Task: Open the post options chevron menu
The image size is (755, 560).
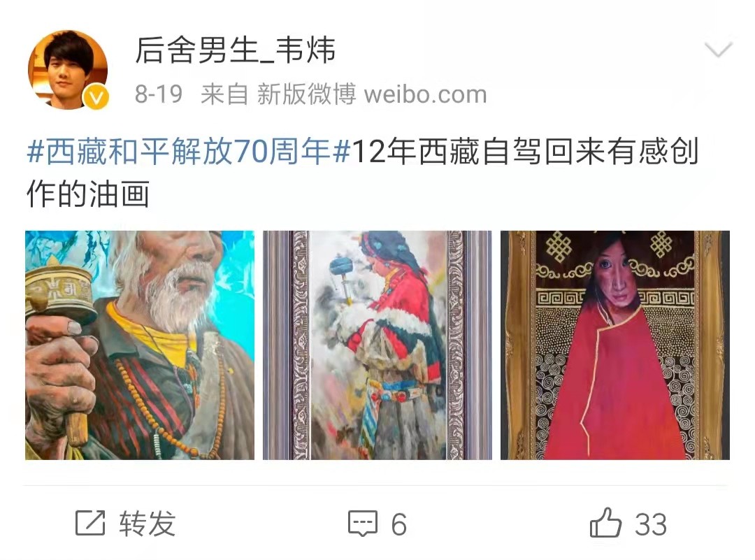Action: tap(718, 49)
